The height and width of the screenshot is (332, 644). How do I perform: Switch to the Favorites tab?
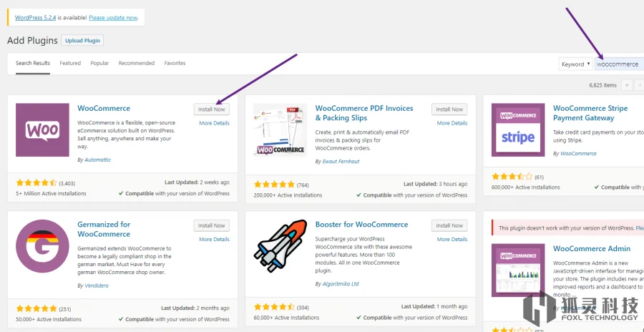tap(175, 63)
